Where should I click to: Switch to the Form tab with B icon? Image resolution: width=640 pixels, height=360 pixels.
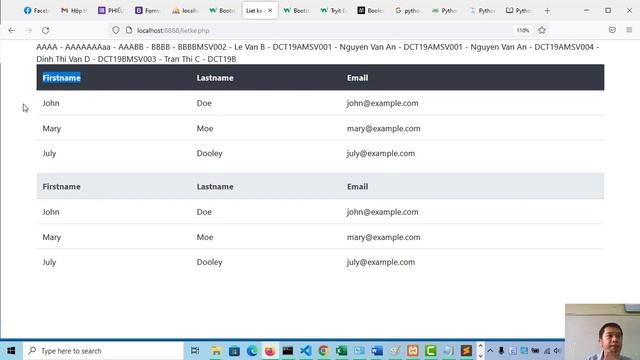(x=148, y=11)
